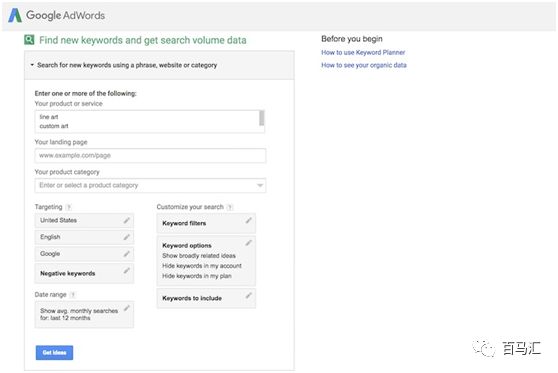Collapse the Search for new keywords section
Viewport: 558px width, 373px height.
pos(32,65)
